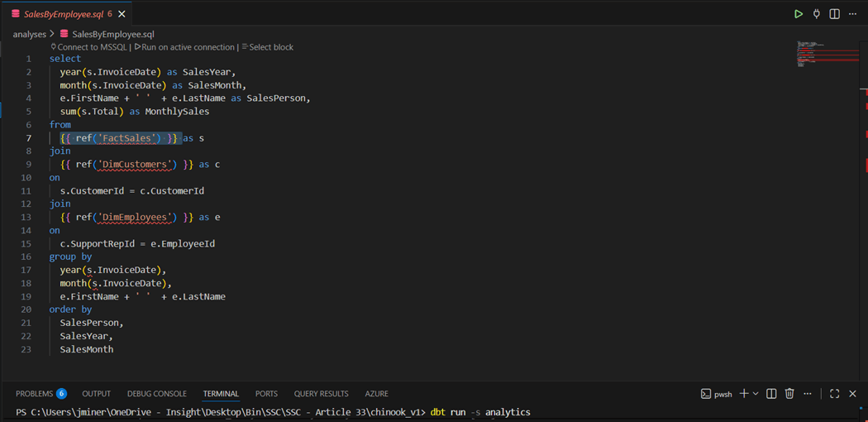This screenshot has height=422, width=868.
Task: Open terminal panel ellipsis menu
Action: pyautogui.click(x=807, y=394)
